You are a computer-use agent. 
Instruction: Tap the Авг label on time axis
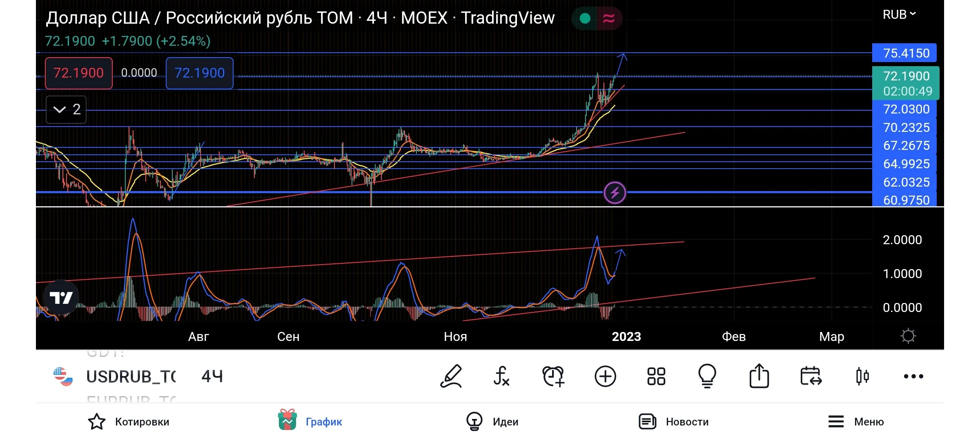[198, 336]
